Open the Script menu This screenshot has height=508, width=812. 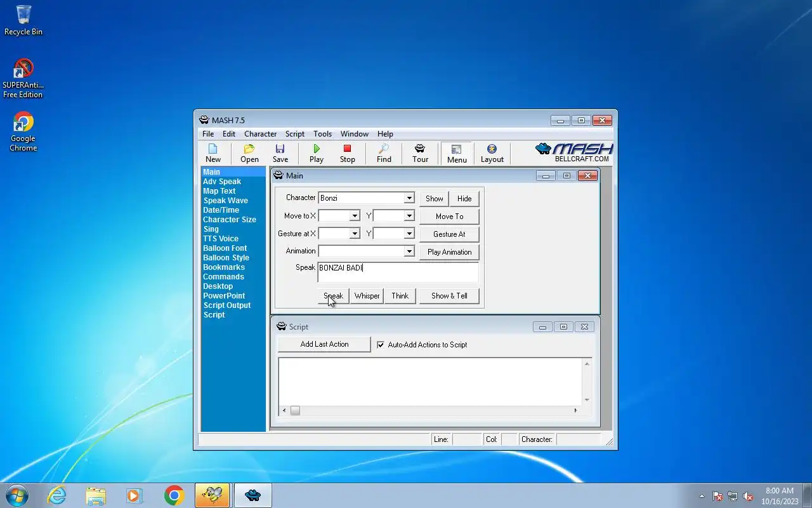pyautogui.click(x=295, y=134)
